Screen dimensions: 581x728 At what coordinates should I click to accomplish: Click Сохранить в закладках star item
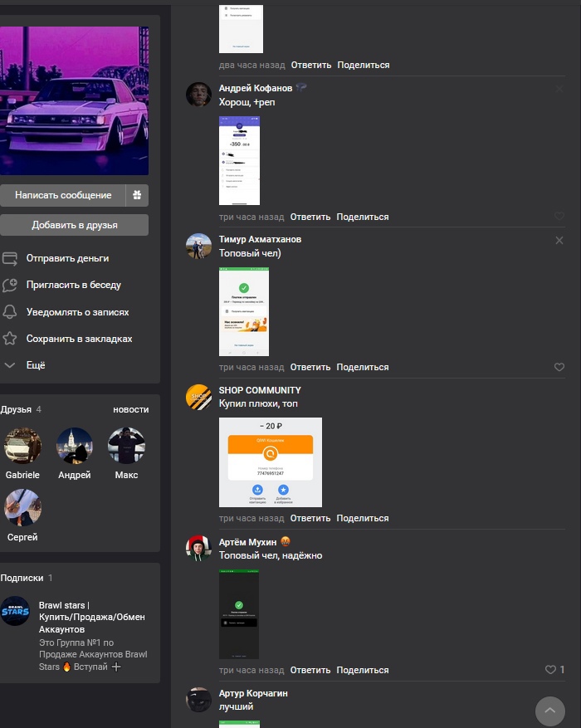point(79,339)
